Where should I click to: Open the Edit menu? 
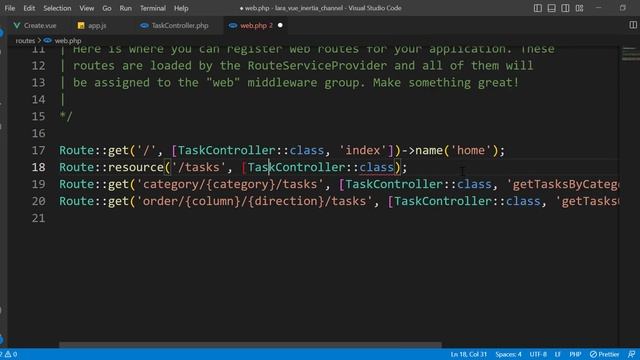click(x=29, y=8)
